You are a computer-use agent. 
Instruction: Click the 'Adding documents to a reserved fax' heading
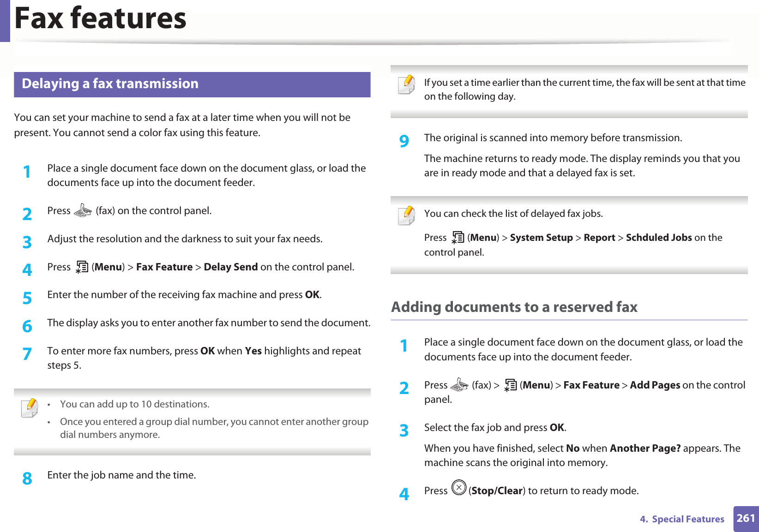pyautogui.click(x=514, y=307)
